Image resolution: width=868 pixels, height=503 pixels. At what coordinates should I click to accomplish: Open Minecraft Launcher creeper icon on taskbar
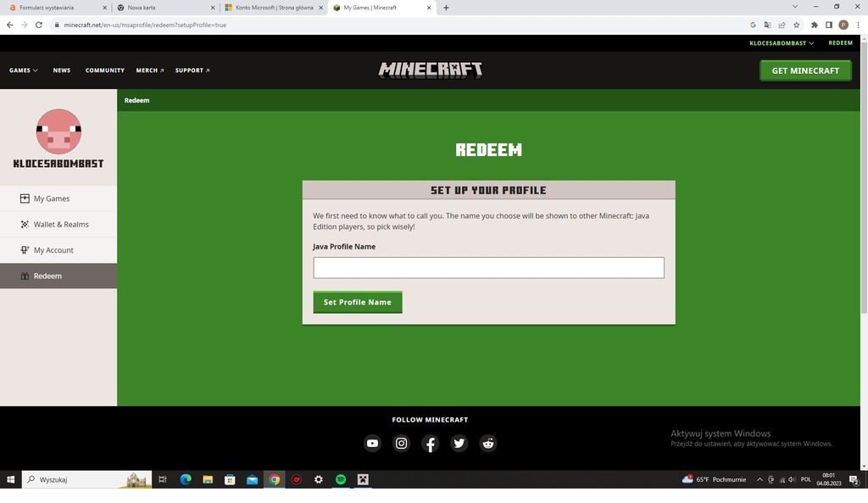pos(363,479)
